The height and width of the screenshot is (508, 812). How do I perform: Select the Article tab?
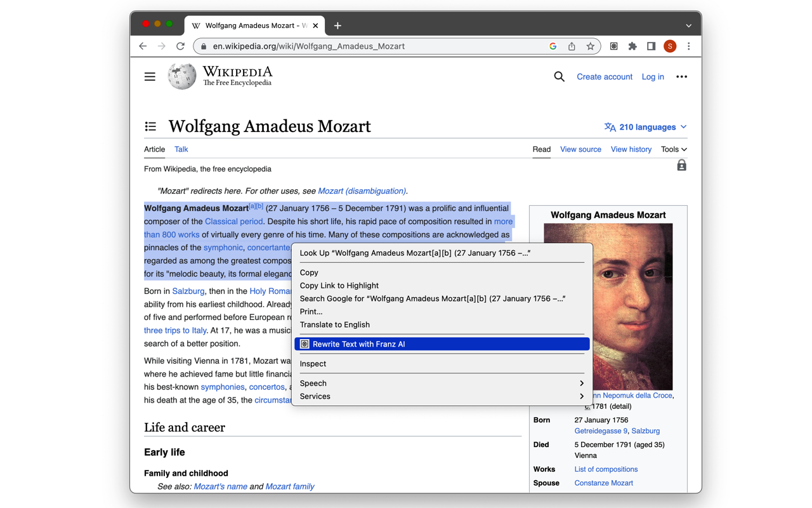[154, 149]
